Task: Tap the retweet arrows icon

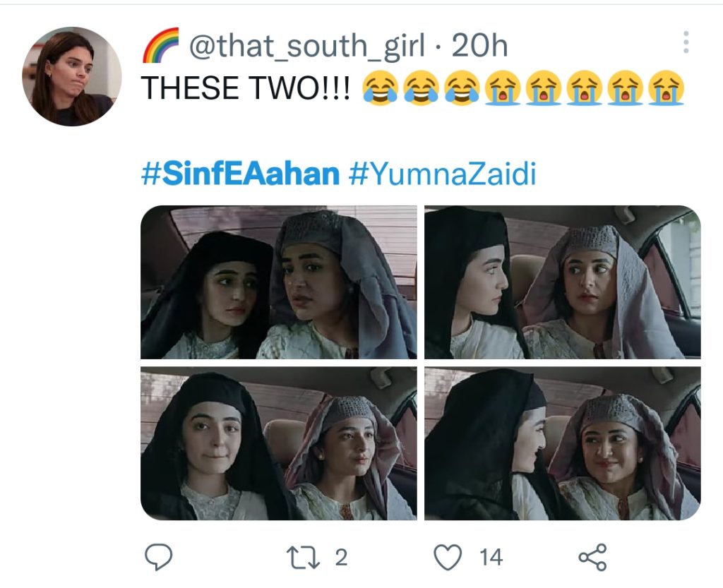Action: click(303, 557)
